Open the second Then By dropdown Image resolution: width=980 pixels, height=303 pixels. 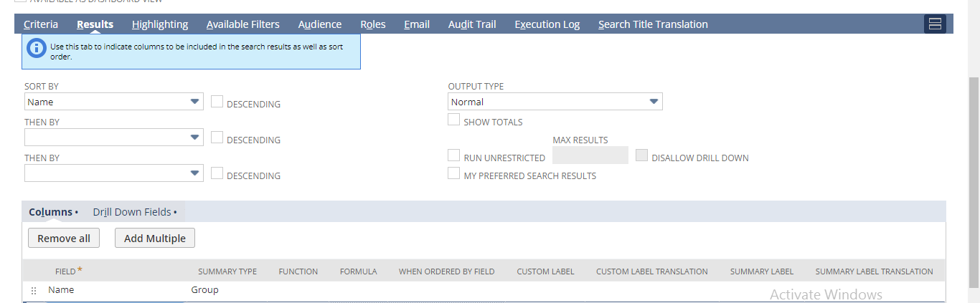point(114,173)
